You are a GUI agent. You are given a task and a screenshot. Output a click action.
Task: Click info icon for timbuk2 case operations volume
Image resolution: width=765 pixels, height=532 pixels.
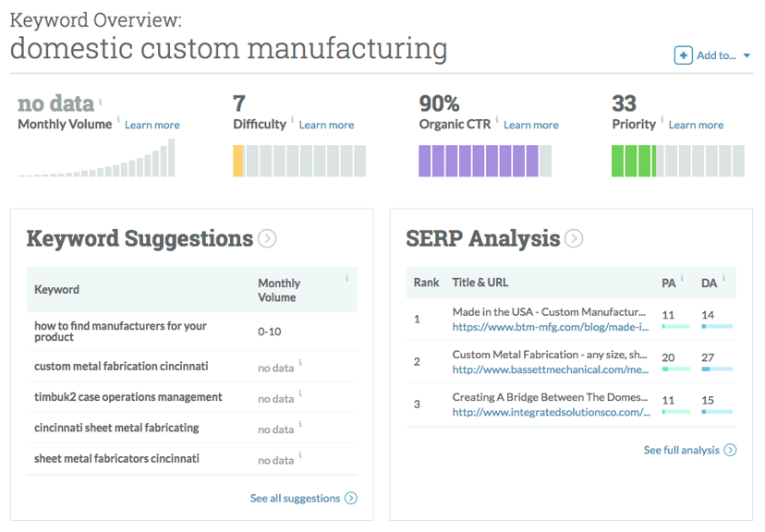coord(300,393)
